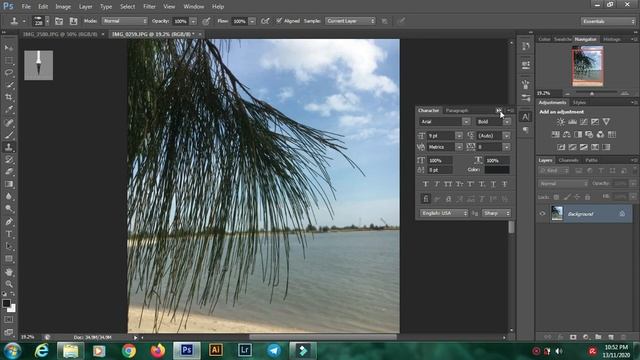Select the Lasso tool

[9, 73]
